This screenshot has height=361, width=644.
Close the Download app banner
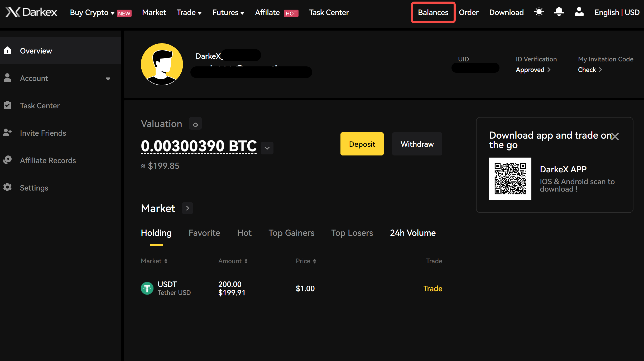[615, 136]
